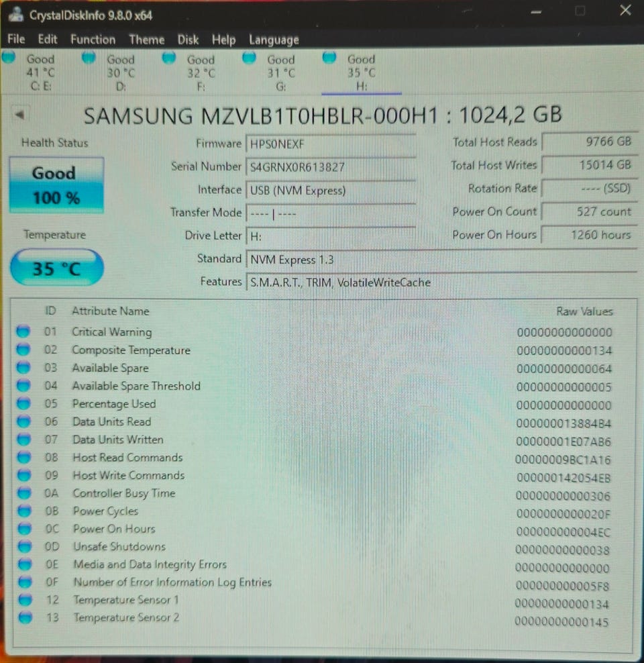The width and height of the screenshot is (644, 663).
Task: Click the Controller Busy Time attribute name
Action: click(124, 493)
